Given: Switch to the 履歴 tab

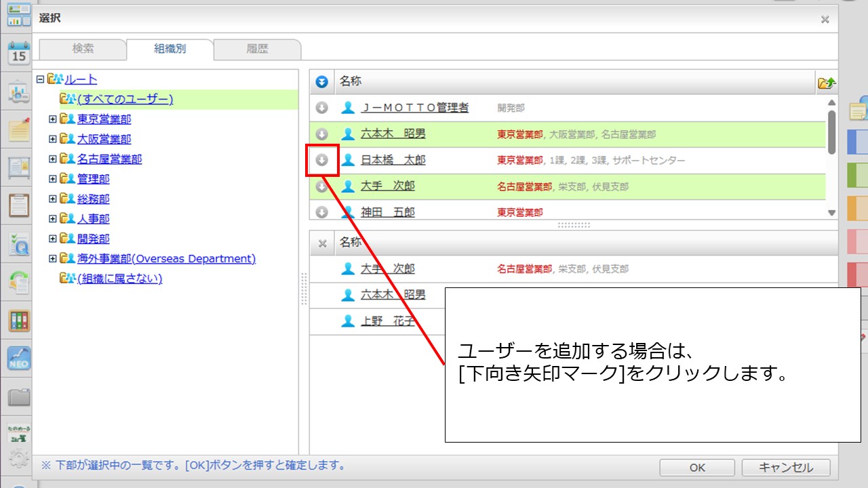Looking at the screenshot, I should coord(257,49).
